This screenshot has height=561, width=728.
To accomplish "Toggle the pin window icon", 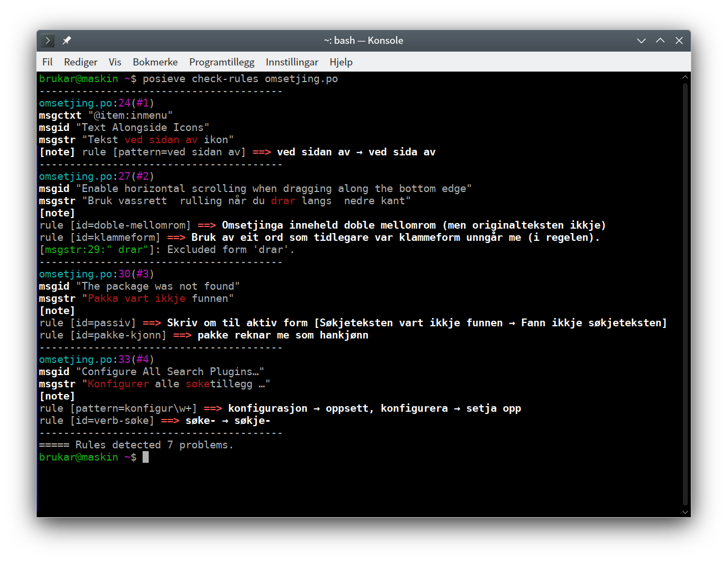I will [67, 41].
